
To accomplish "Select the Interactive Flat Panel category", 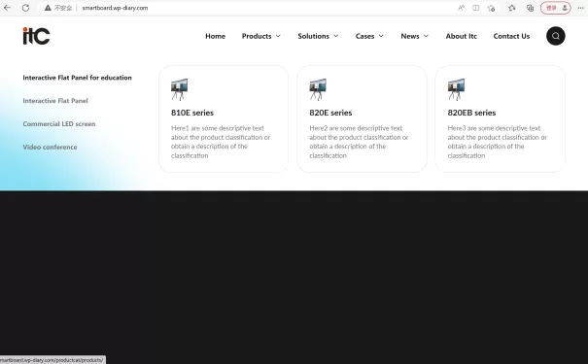I will click(55, 101).
